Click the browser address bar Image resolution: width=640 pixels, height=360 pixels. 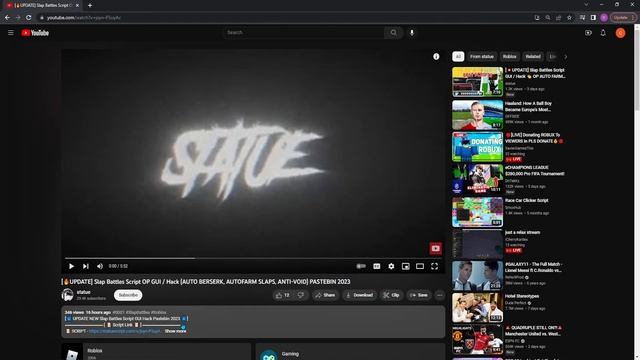click(x=286, y=18)
